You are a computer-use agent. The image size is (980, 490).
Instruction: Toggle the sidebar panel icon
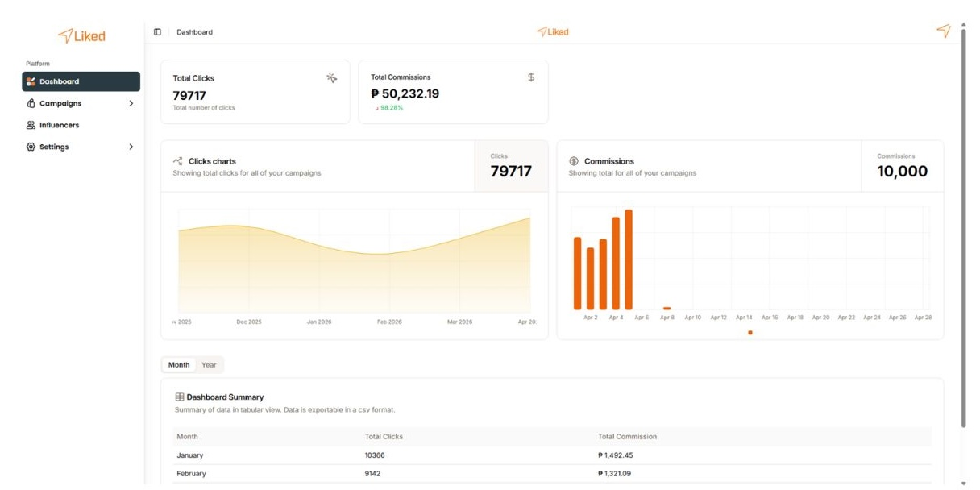[x=157, y=32]
